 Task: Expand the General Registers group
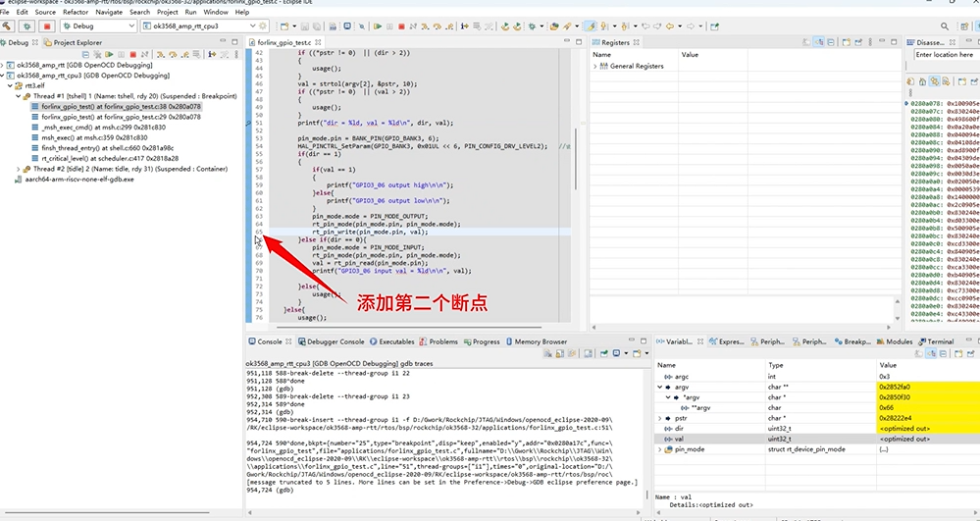(594, 67)
